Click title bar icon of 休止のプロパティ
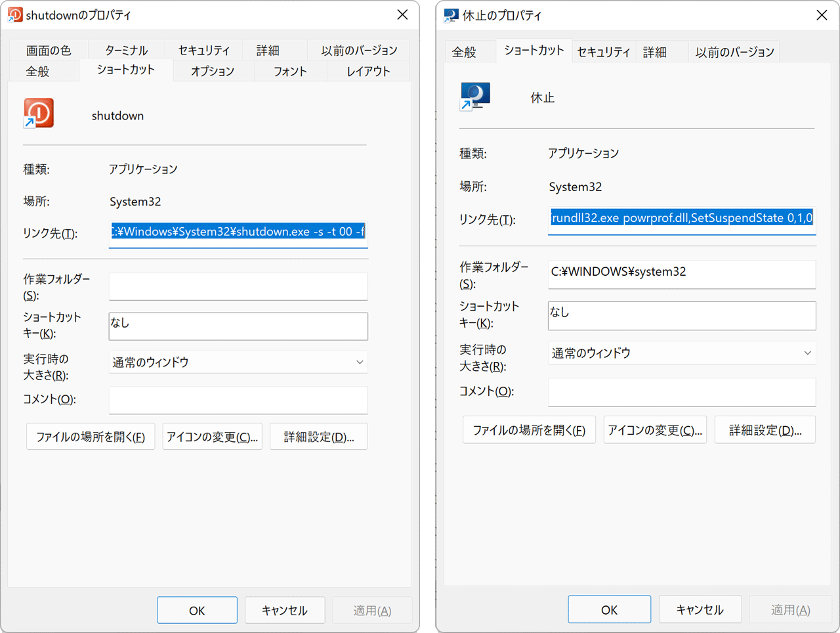This screenshot has width=840, height=633. (451, 15)
